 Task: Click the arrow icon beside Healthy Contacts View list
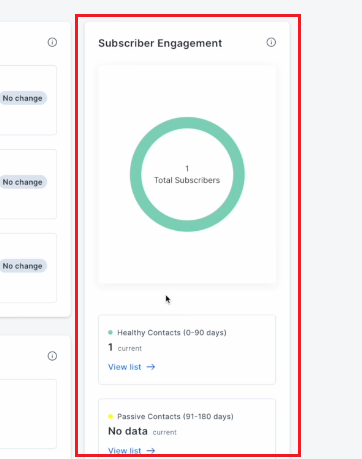click(151, 367)
